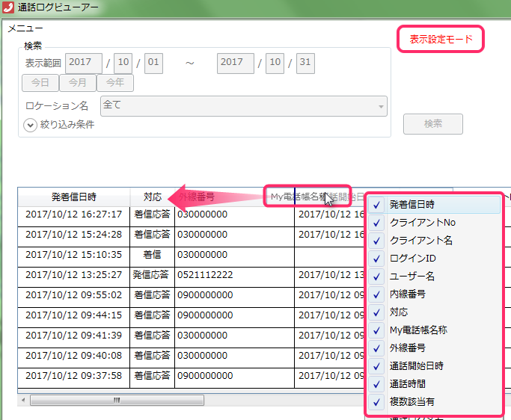Click the 対応 column header
Screen dimensions: 511x420
pyautogui.click(x=152, y=197)
